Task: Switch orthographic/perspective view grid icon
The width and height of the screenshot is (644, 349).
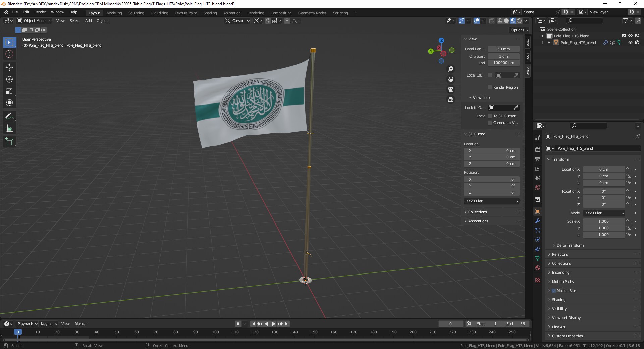Action: click(451, 100)
